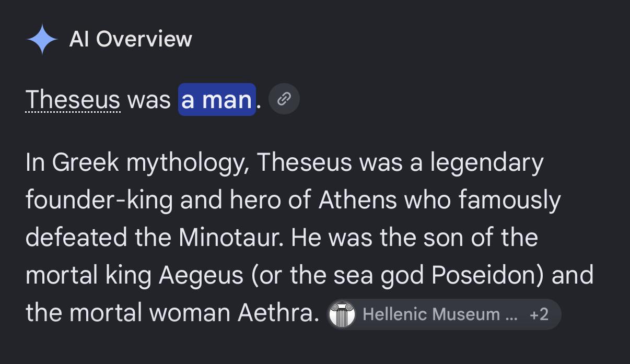Open the link icon beside 'a man'

284,99
